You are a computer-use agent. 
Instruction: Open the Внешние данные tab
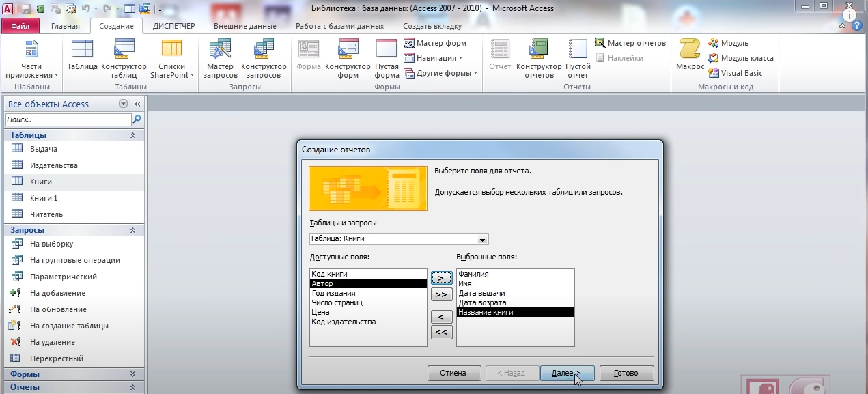pyautogui.click(x=244, y=26)
